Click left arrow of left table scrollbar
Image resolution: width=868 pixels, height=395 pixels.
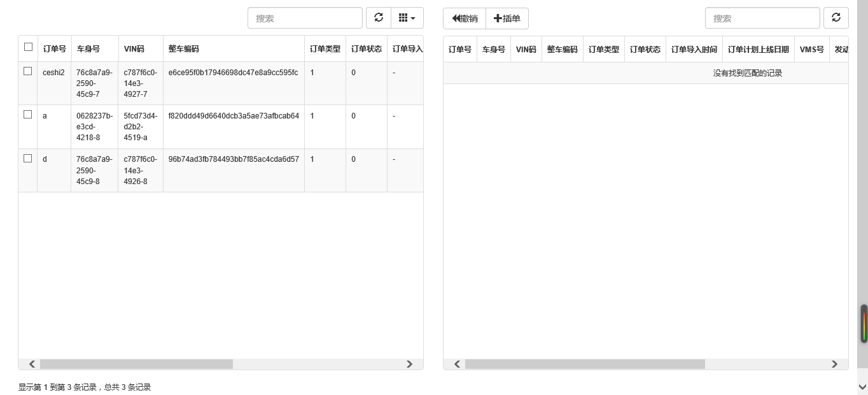(x=32, y=364)
